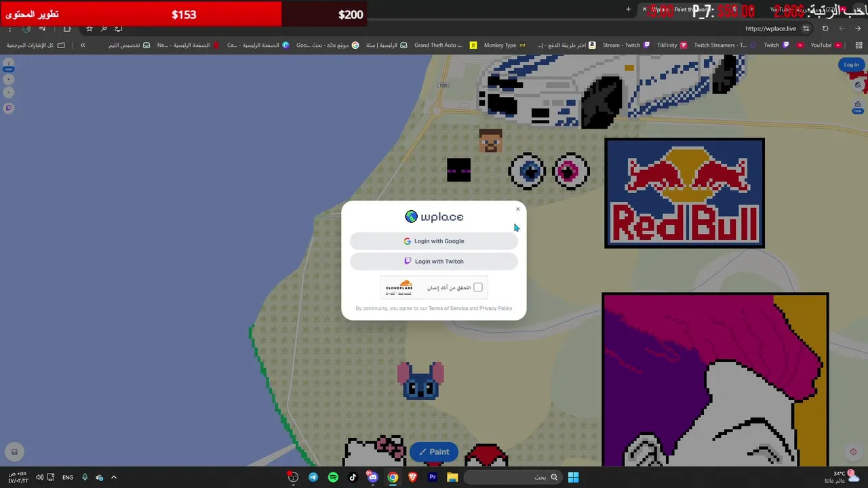Open the Privacy Policy link
This screenshot has height=488, width=868.
pyautogui.click(x=496, y=308)
